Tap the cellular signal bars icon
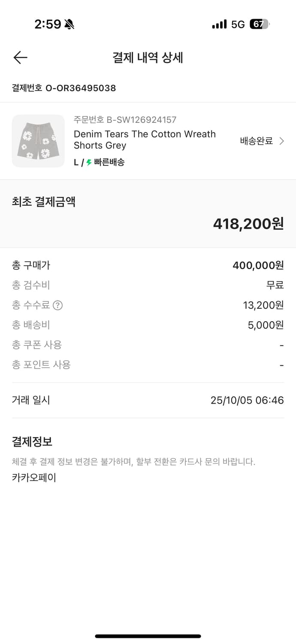The width and height of the screenshot is (296, 644). coord(219,24)
